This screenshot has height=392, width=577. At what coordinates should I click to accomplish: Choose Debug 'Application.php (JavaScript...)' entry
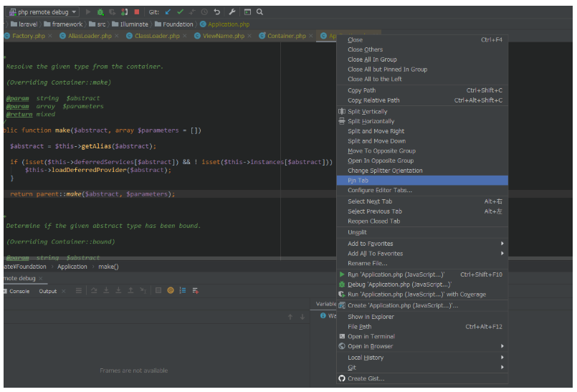click(x=422, y=285)
